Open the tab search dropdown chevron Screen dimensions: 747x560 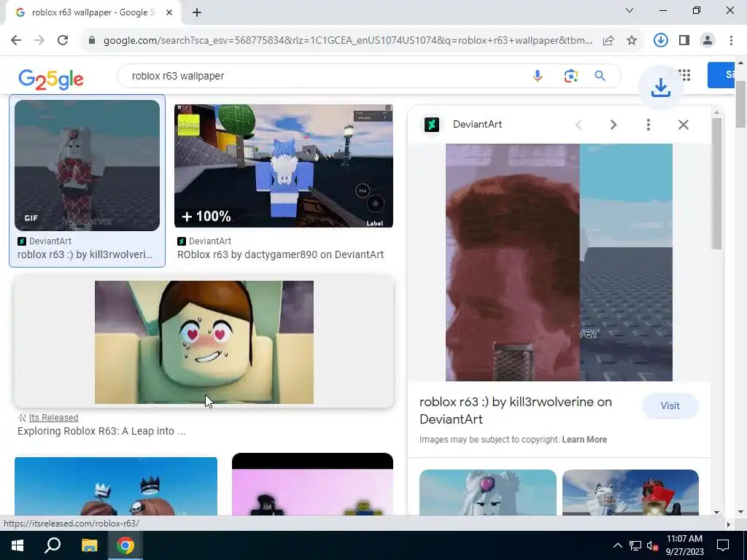[630, 10]
